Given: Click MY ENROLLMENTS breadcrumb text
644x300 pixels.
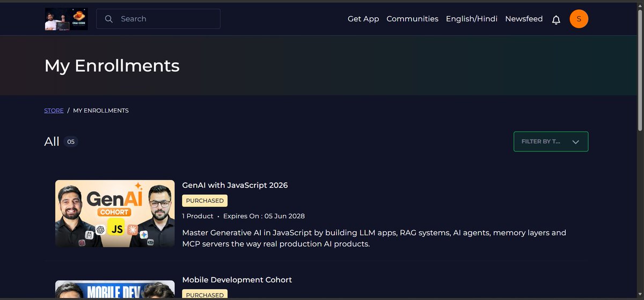Looking at the screenshot, I should click(x=101, y=111).
